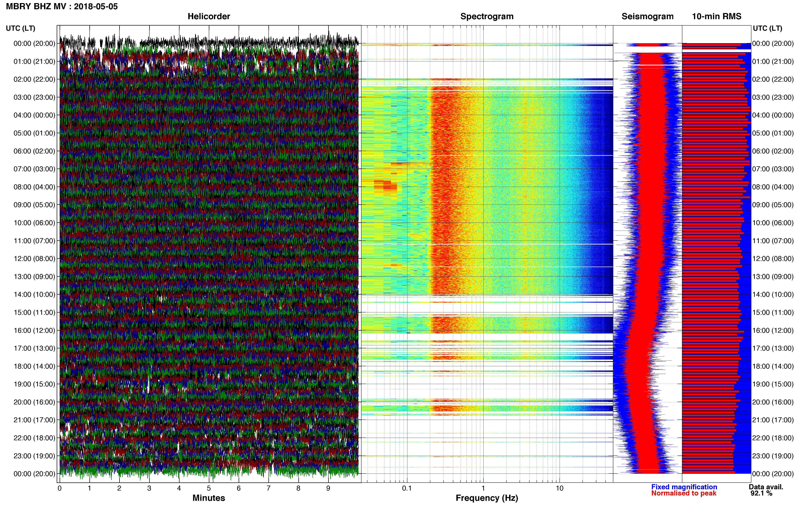Click helicorder minute tick '2'
Image resolution: width=812 pixels, height=508 pixels.
(119, 488)
